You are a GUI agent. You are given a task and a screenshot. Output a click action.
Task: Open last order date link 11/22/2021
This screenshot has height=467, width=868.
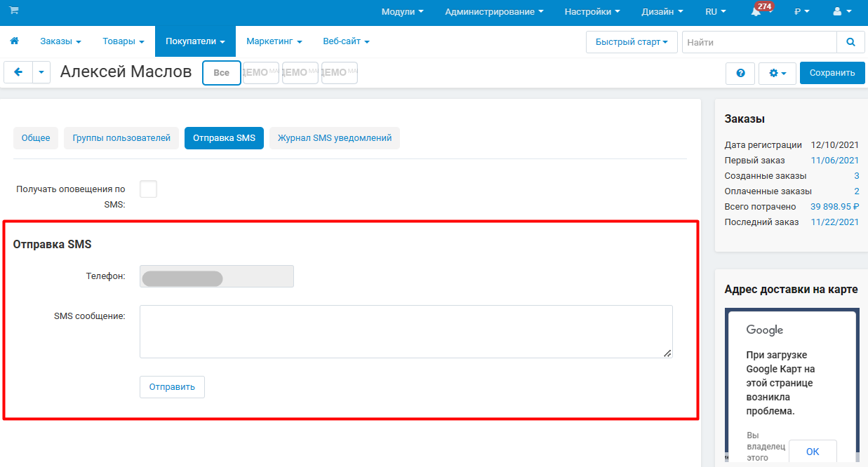(835, 222)
